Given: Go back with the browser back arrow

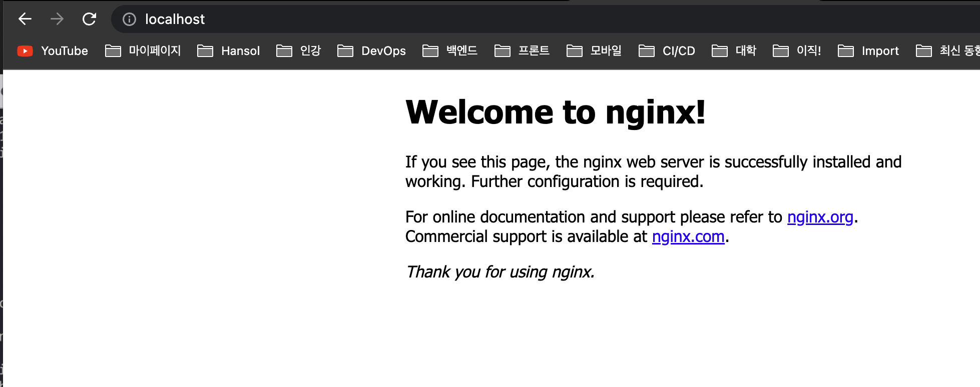Looking at the screenshot, I should [x=25, y=19].
